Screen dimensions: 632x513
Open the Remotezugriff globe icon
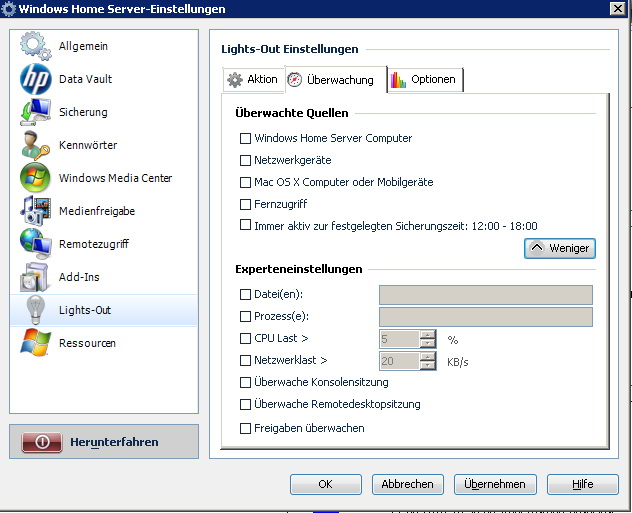click(x=35, y=243)
